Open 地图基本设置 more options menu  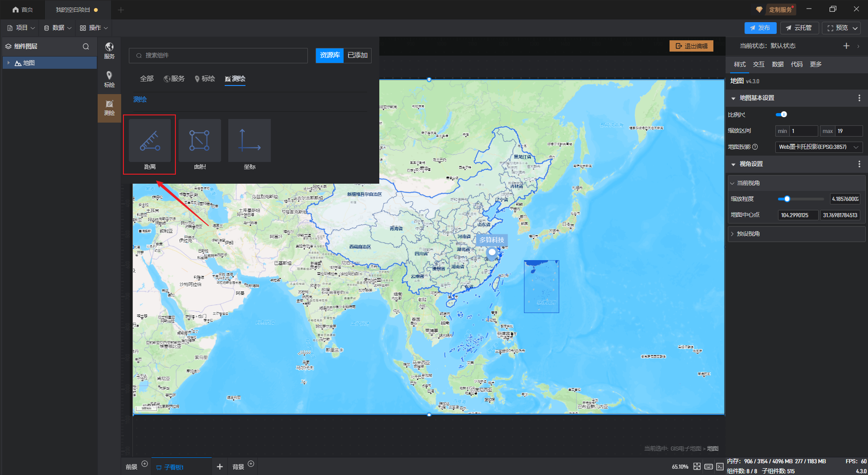point(859,98)
